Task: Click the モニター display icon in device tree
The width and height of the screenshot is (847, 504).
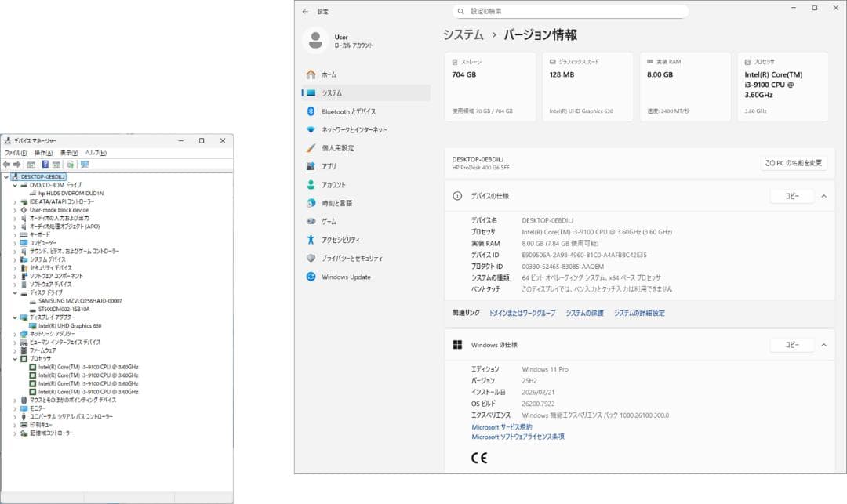Action: (24, 408)
